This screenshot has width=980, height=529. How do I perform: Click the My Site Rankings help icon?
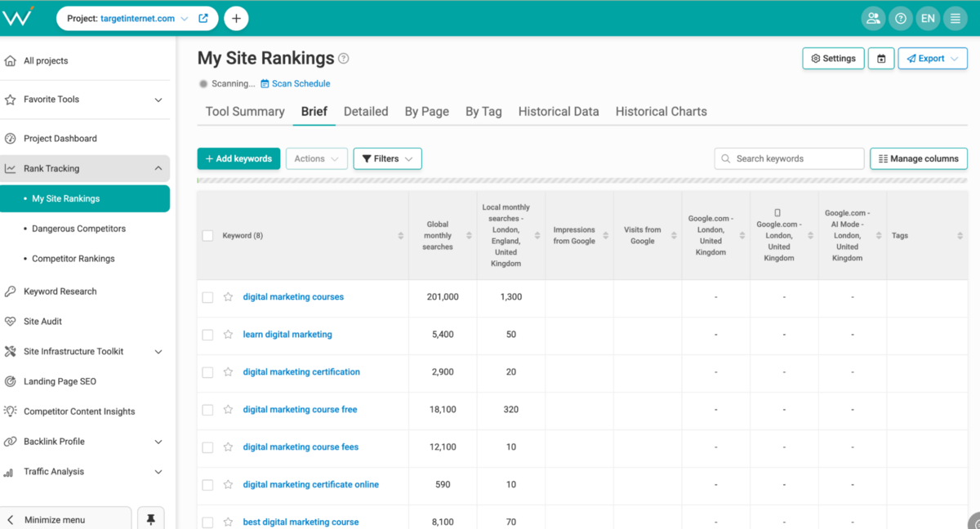coord(344,58)
